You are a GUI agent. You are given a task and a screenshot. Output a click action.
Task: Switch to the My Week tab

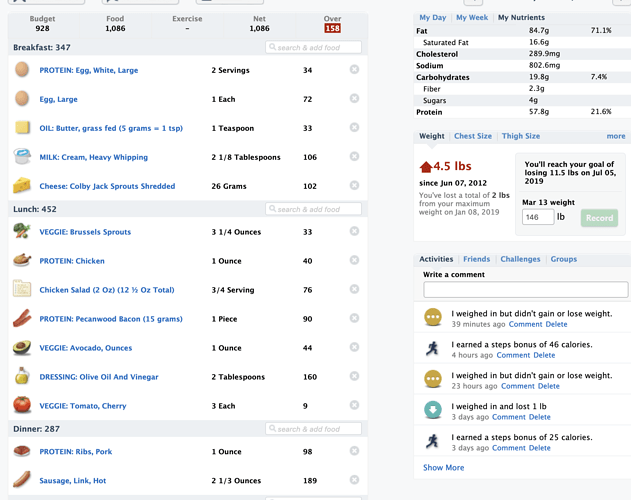click(x=472, y=17)
